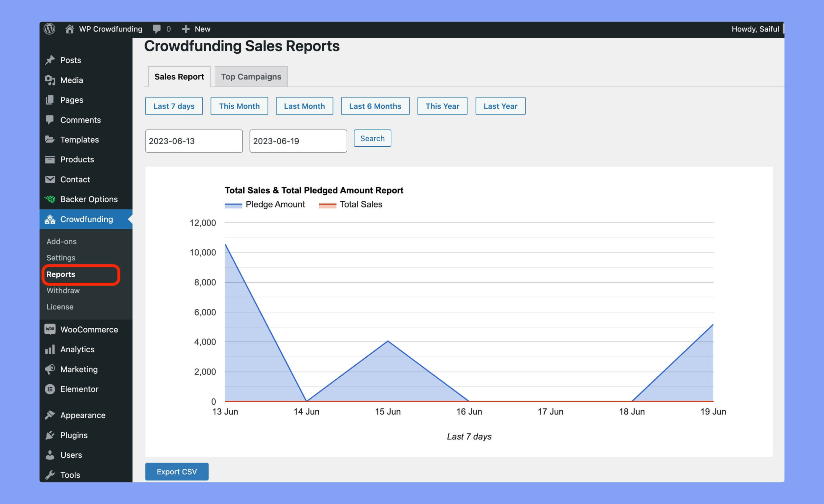
Task: Select the start date input field
Action: [x=193, y=141]
